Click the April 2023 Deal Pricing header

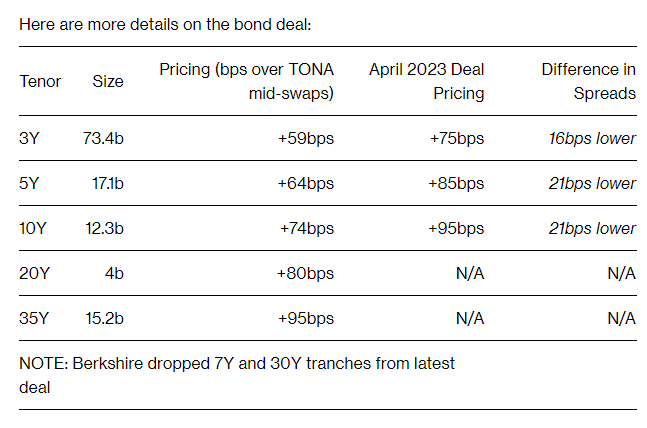(426, 81)
